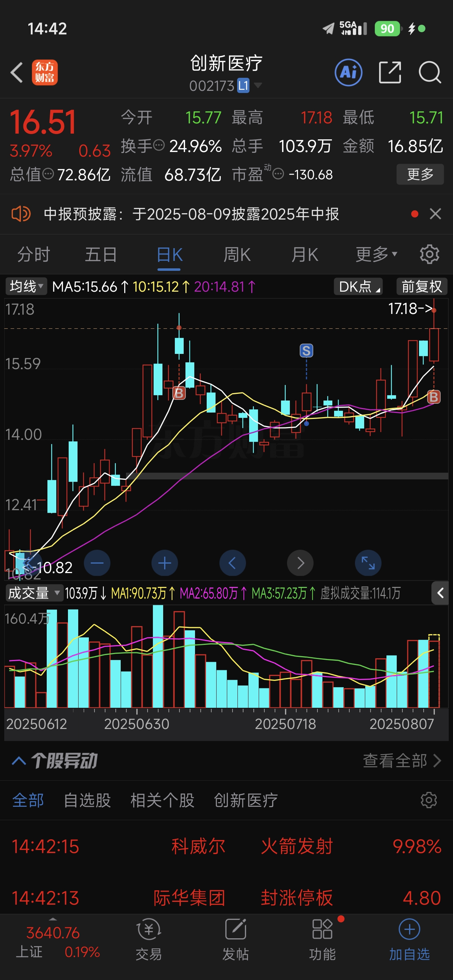The image size is (453, 980).
Task: Switch to 月K tab
Action: coord(304,254)
